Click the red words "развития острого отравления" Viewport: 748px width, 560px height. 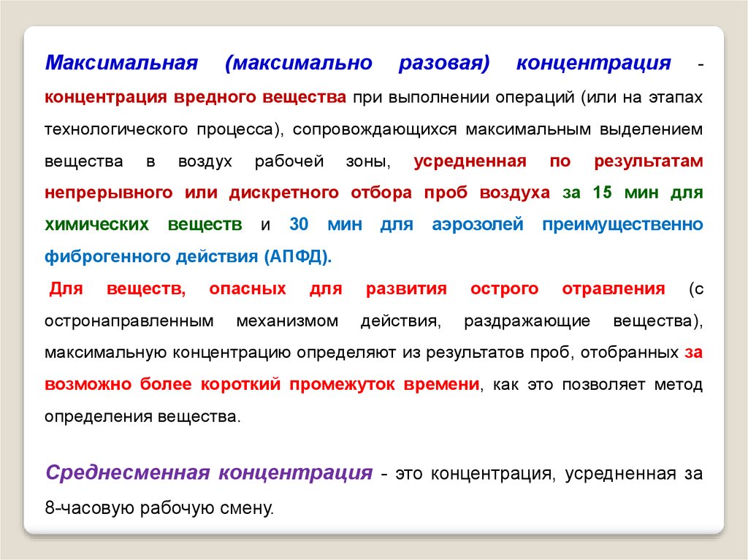click(515, 288)
